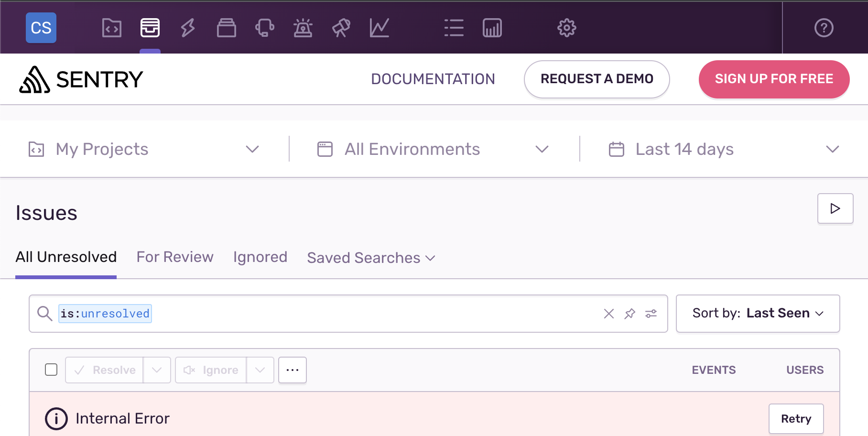Expand the Last 14 days date selector
This screenshot has height=436, width=868.
(x=724, y=149)
